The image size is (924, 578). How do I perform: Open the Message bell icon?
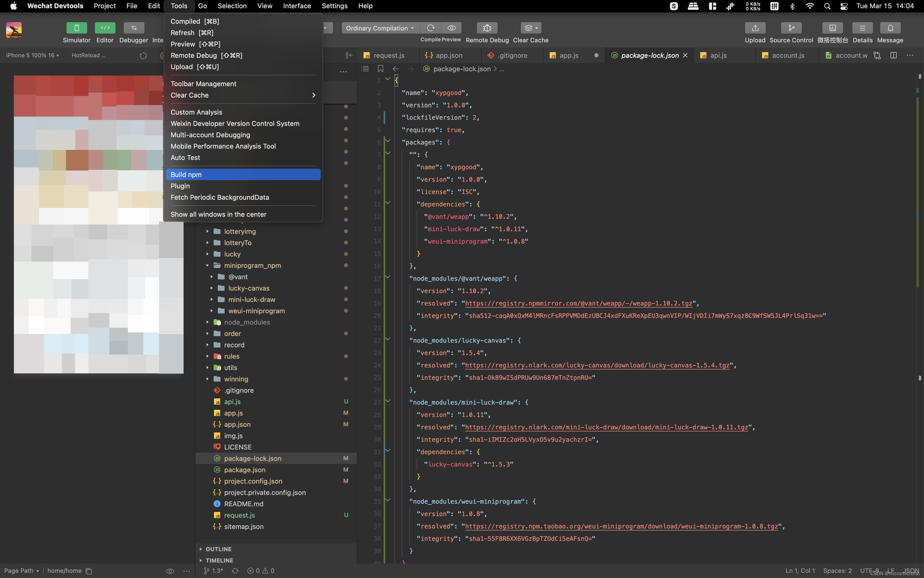890,28
